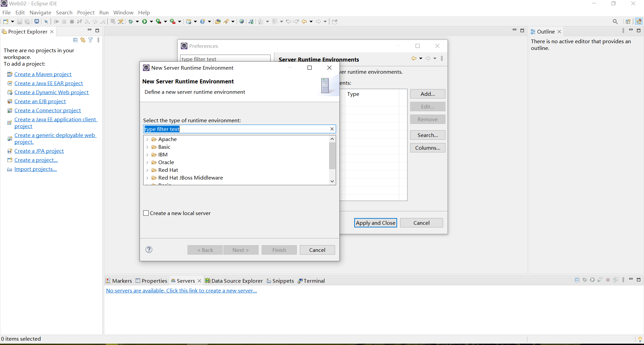Screen dimensions: 644x345
Task: Click the magnifier search icon at top right
Action: (x=615, y=21)
